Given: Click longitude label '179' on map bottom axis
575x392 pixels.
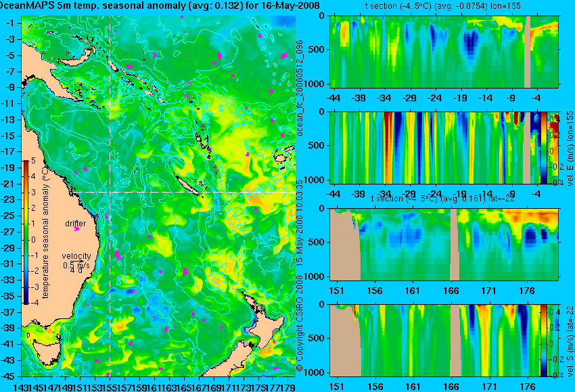Looking at the screenshot, I should click(x=288, y=387).
